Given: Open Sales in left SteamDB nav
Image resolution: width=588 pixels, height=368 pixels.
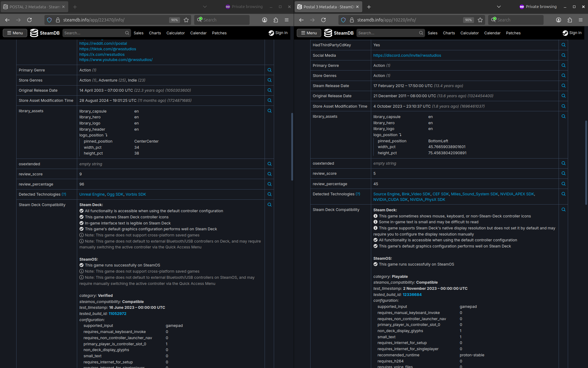Looking at the screenshot, I should click(x=138, y=33).
